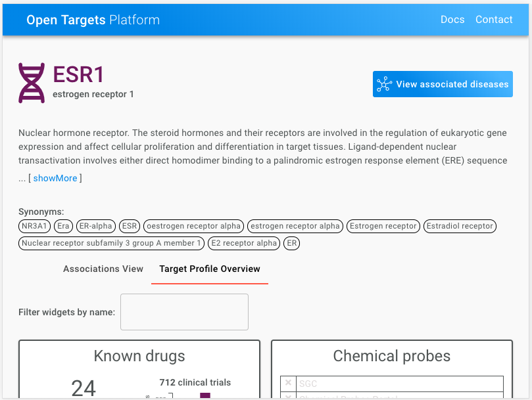Click the Open Targets Platform logo
Image resolution: width=532 pixels, height=400 pixels.
point(93,20)
